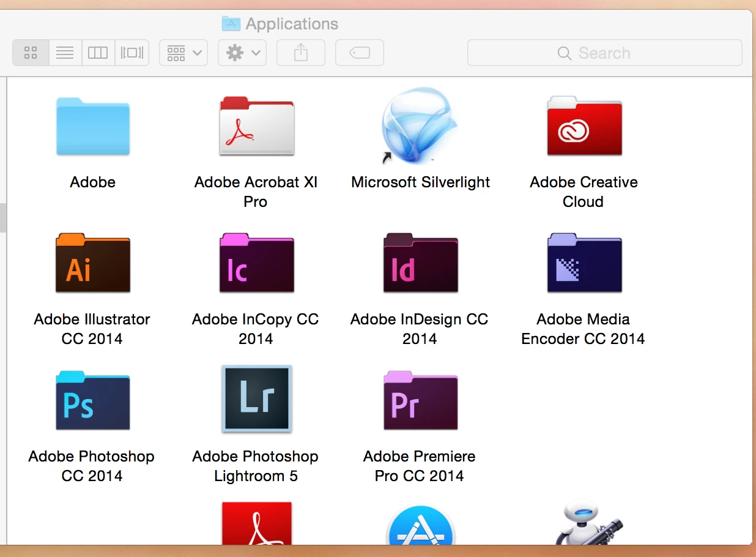
Task: Click the 'Adobe Photoshop CC 2014' label
Action: (92, 466)
